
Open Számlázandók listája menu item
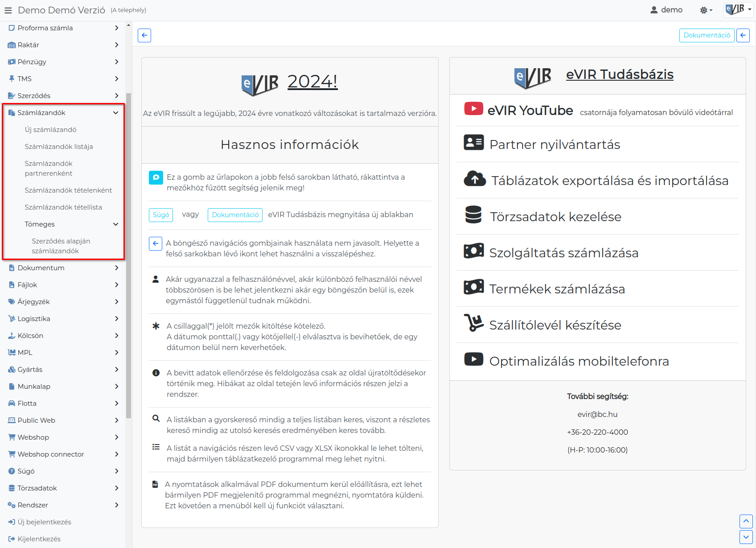coord(59,147)
